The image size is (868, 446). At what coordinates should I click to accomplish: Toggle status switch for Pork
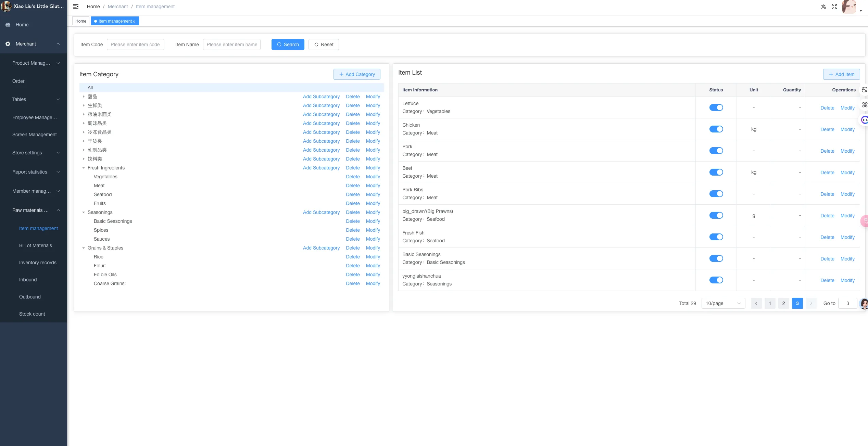716,151
